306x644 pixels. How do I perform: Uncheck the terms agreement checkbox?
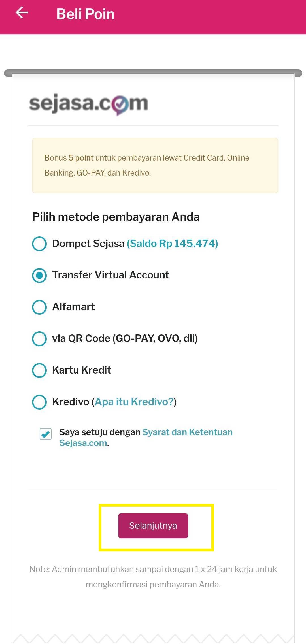click(x=46, y=433)
